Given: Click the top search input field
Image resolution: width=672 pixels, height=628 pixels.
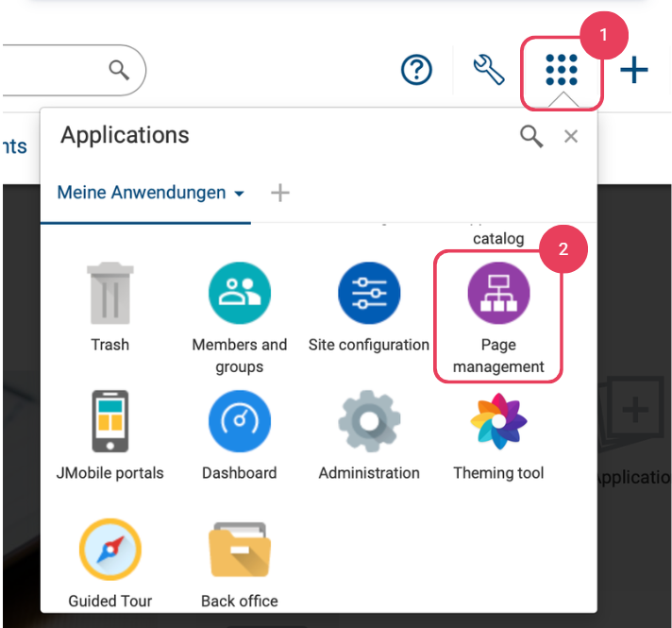Looking at the screenshot, I should pos(57,70).
